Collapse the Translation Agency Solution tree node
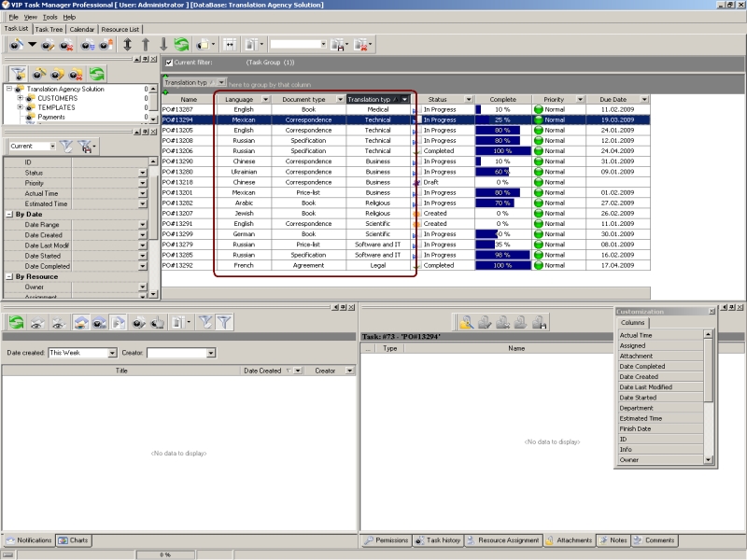 9,89
